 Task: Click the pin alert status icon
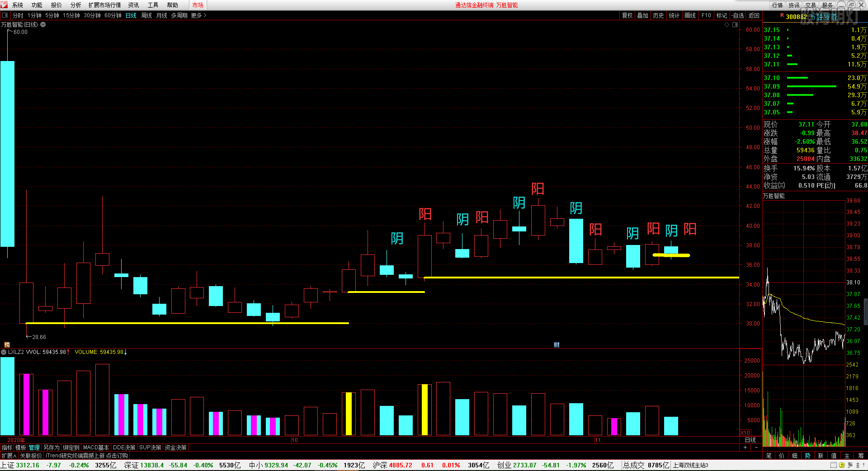[864, 465]
